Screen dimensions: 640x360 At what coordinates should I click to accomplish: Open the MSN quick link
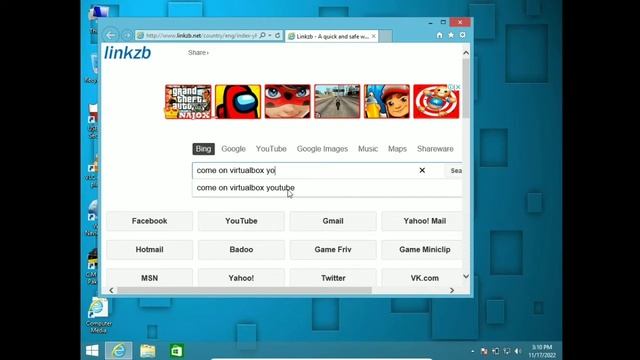click(x=149, y=278)
